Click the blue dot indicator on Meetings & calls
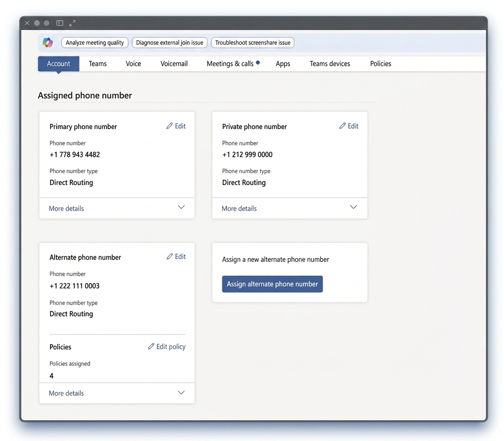 [x=258, y=62]
